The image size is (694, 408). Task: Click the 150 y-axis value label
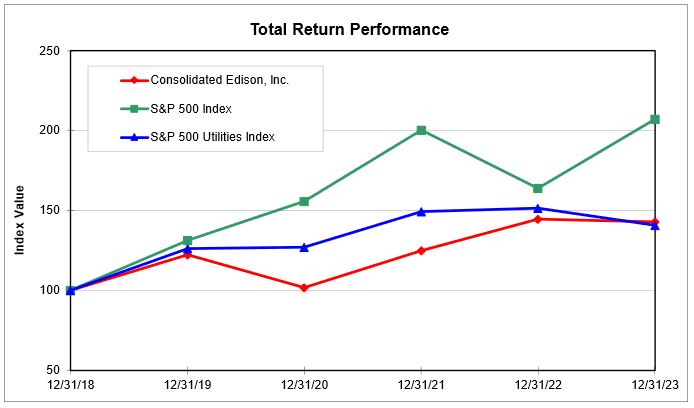(49, 211)
